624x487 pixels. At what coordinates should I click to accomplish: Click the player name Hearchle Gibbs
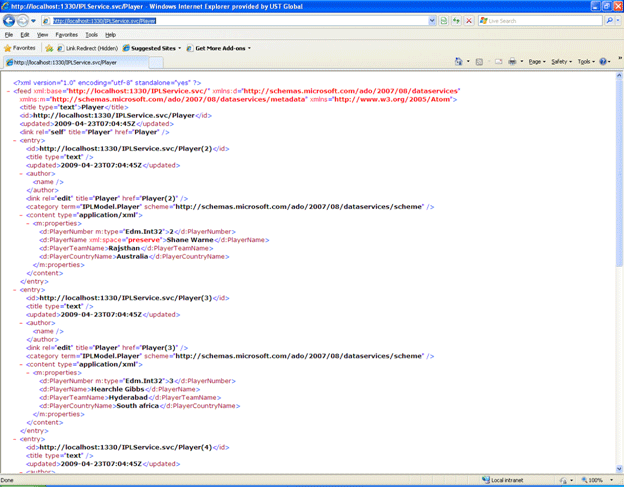[x=118, y=389]
